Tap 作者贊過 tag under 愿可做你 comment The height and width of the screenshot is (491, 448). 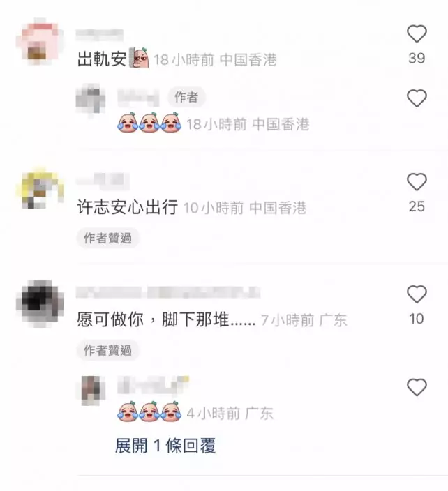pyautogui.click(x=107, y=350)
